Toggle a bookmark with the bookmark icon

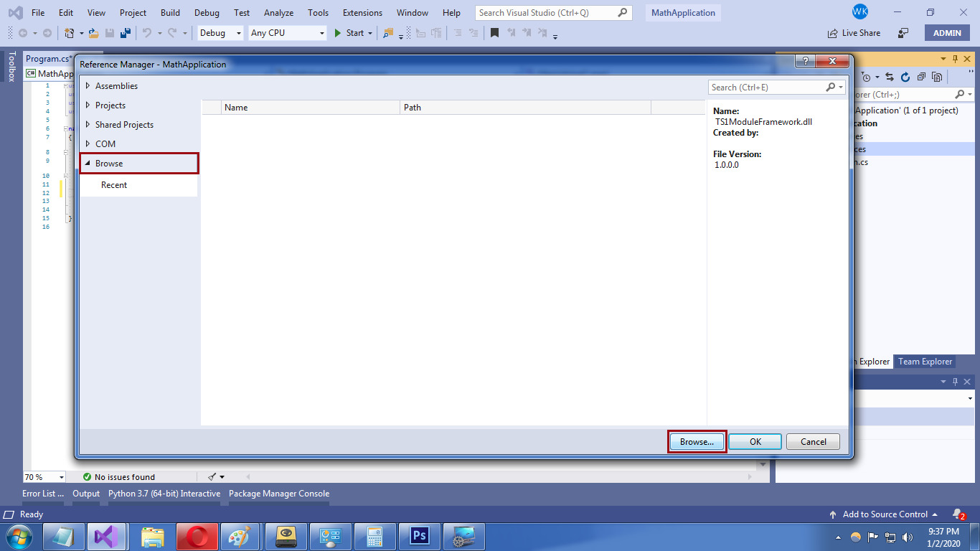coord(494,33)
